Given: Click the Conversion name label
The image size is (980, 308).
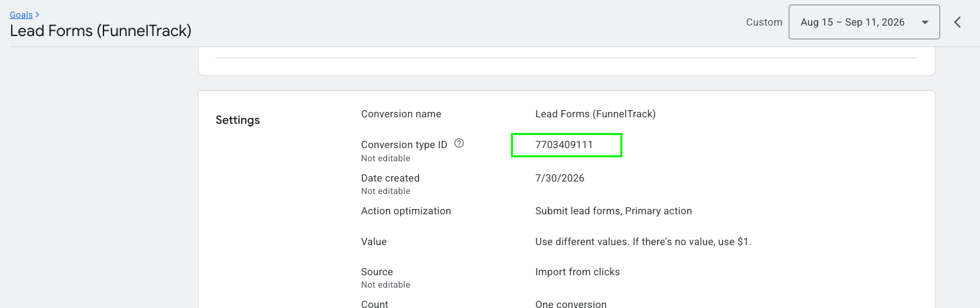Looking at the screenshot, I should click(x=401, y=114).
